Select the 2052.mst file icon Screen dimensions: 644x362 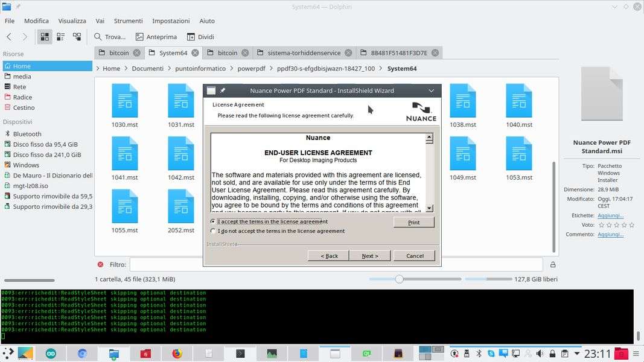[180, 206]
